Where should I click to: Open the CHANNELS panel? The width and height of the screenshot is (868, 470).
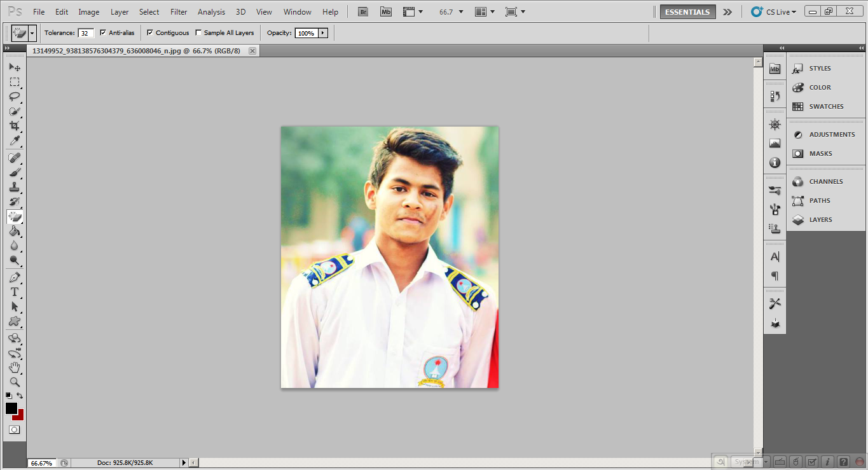825,181
